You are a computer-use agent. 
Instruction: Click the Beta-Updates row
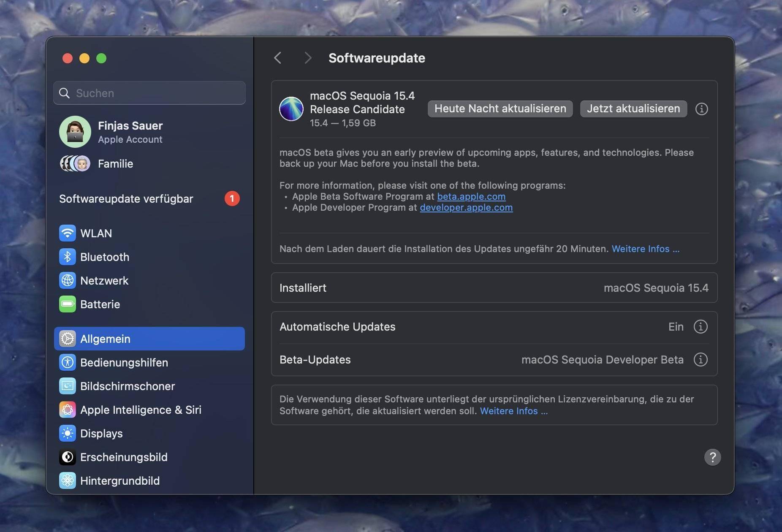[494, 360]
